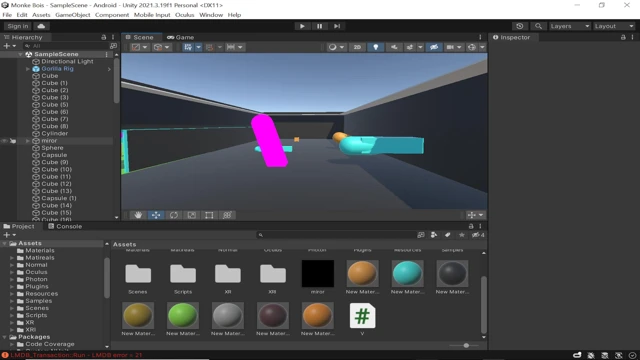Select the green material sphere
Image resolution: width=640 pixels, height=360 pixels.
pos(183,316)
